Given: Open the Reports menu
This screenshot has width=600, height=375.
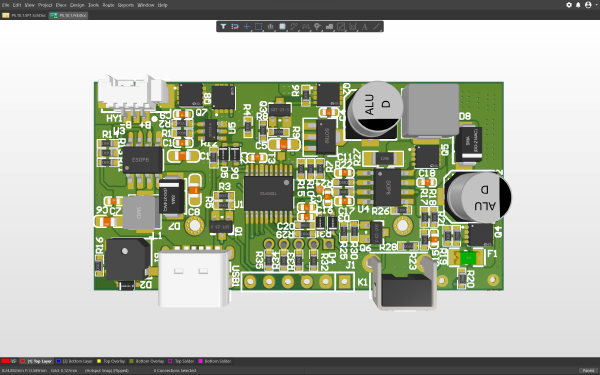Looking at the screenshot, I should pos(126,5).
